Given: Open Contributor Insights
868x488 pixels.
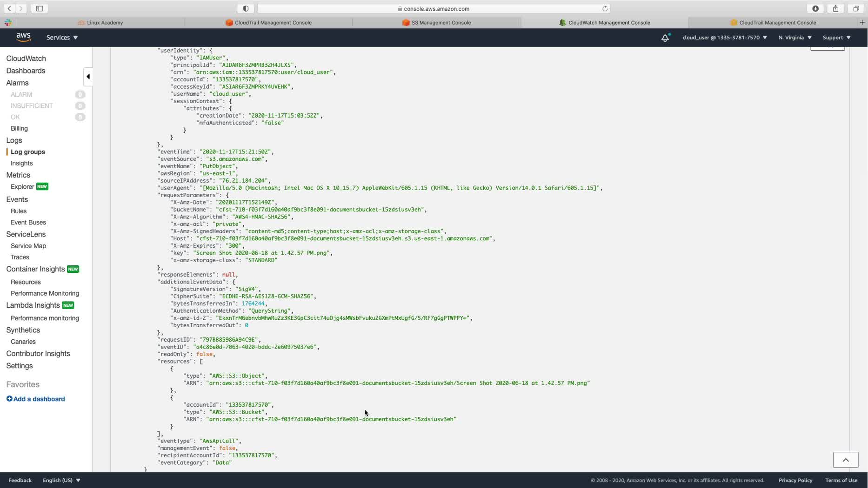Looking at the screenshot, I should pyautogui.click(x=38, y=354).
